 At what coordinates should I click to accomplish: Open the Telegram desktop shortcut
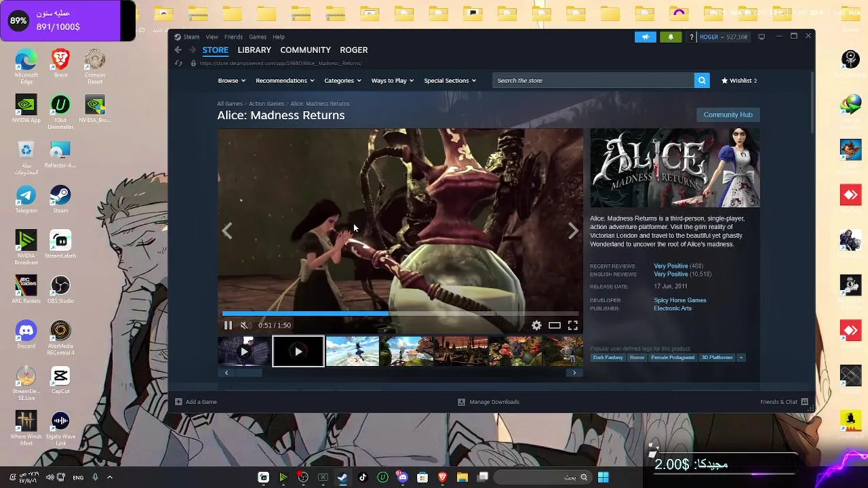(26, 200)
